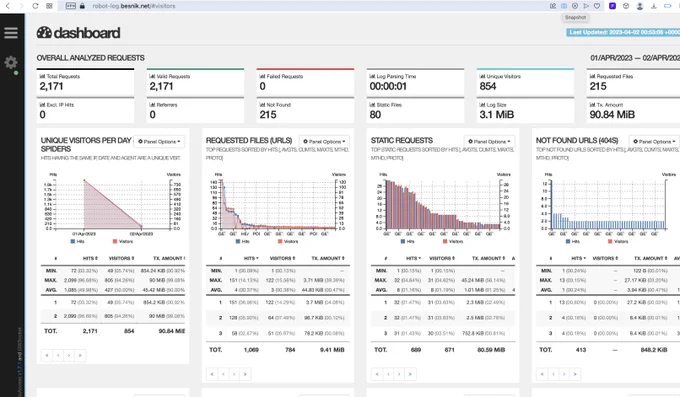Sort Static Requests table by Visitors column
The width and height of the screenshot is (680, 397).
442,258
